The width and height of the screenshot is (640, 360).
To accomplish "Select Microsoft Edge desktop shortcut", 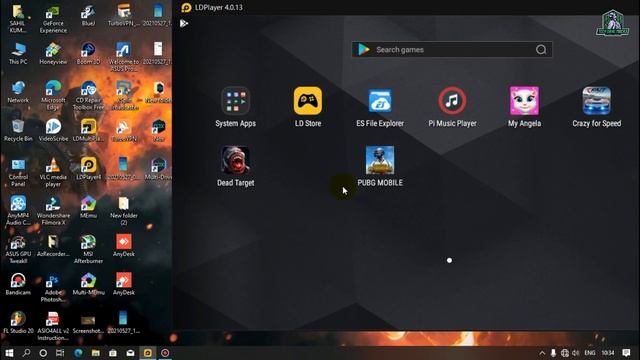I will 53,96.
